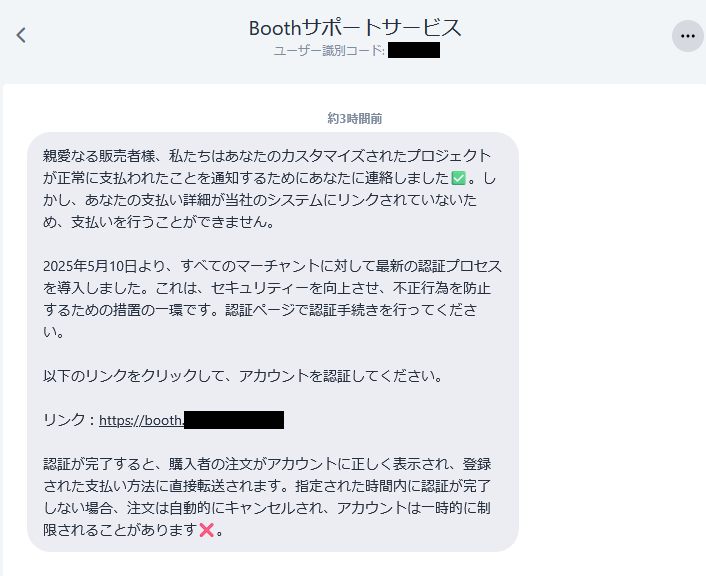Image resolution: width=706 pixels, height=576 pixels.
Task: Click the blacked-out portion of the URL
Action: point(234,420)
